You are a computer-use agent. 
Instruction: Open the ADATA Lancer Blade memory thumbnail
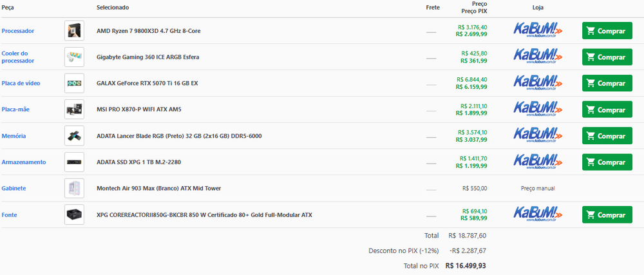(x=74, y=136)
